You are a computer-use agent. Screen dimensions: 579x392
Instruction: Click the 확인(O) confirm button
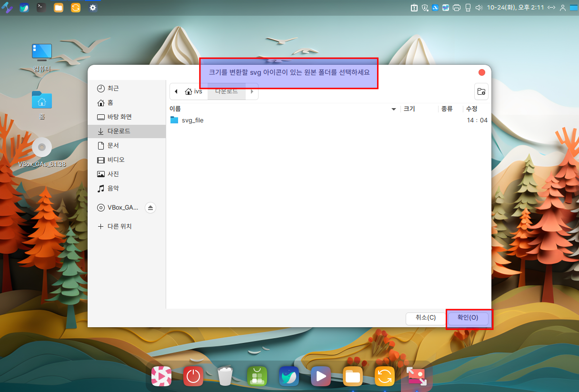[468, 318]
